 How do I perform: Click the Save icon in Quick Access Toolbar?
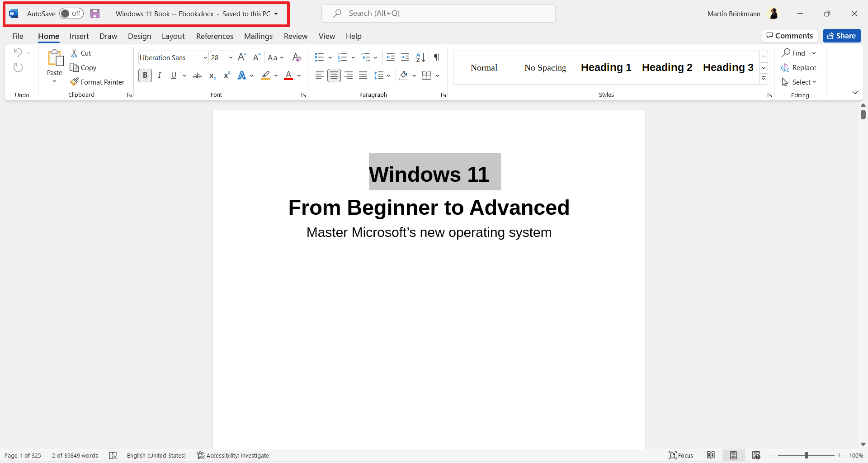coord(95,14)
